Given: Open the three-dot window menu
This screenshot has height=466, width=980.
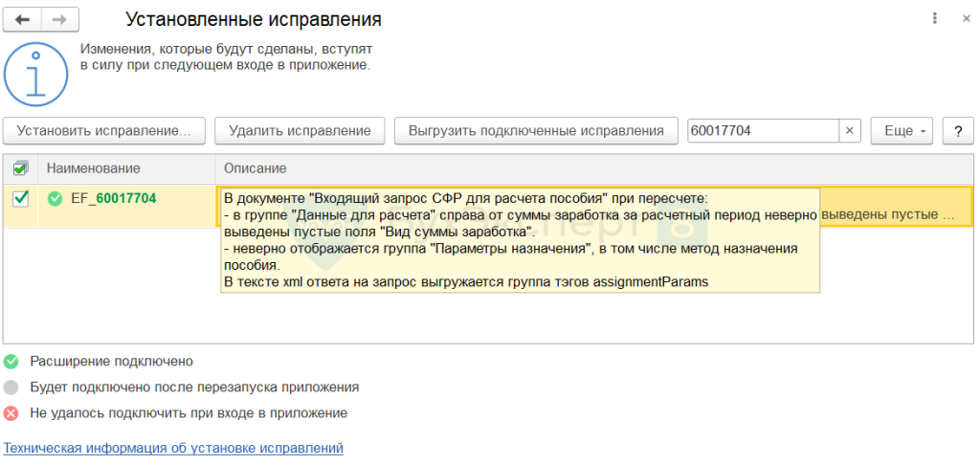Looking at the screenshot, I should [x=933, y=19].
